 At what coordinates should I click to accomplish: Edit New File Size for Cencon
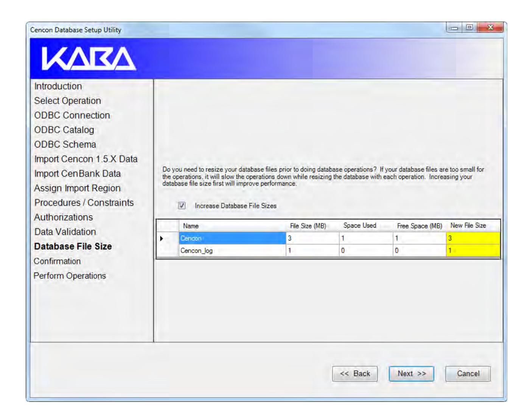point(473,239)
